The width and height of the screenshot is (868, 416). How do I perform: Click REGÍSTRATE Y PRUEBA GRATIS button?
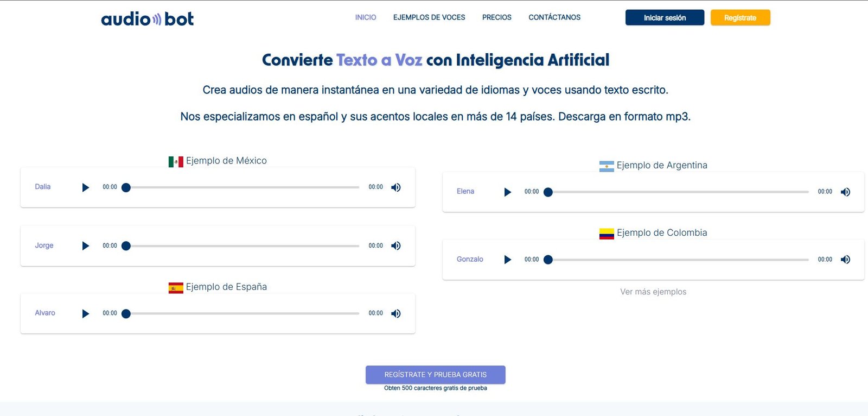pyautogui.click(x=435, y=375)
